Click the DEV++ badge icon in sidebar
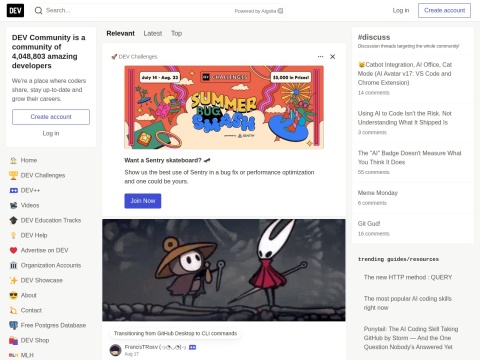The image size is (480, 360). pos(13,190)
